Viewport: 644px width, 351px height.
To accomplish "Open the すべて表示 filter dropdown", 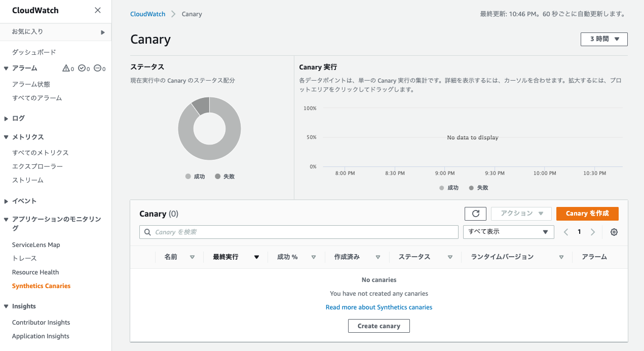I will (x=509, y=232).
